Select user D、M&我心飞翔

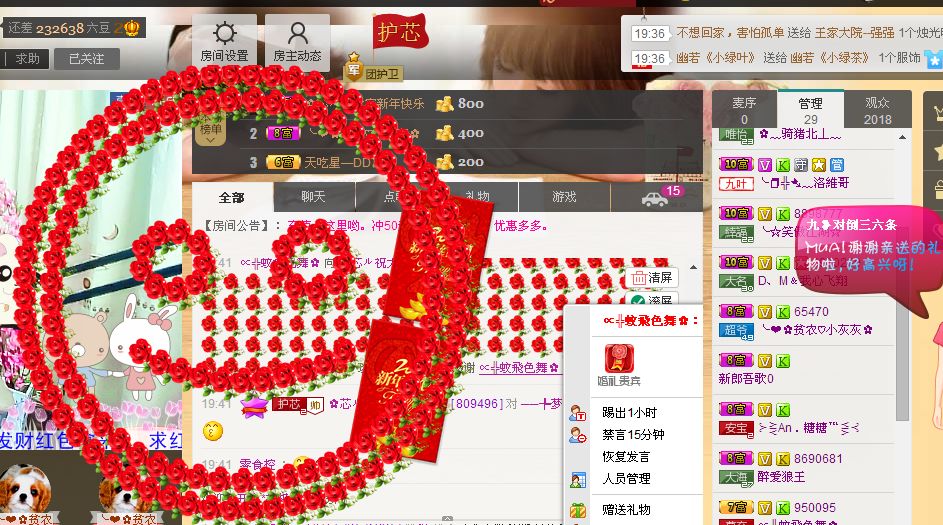click(805, 281)
